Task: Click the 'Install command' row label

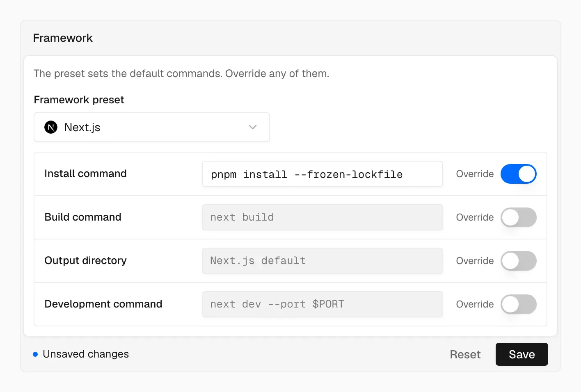Action: (x=85, y=173)
